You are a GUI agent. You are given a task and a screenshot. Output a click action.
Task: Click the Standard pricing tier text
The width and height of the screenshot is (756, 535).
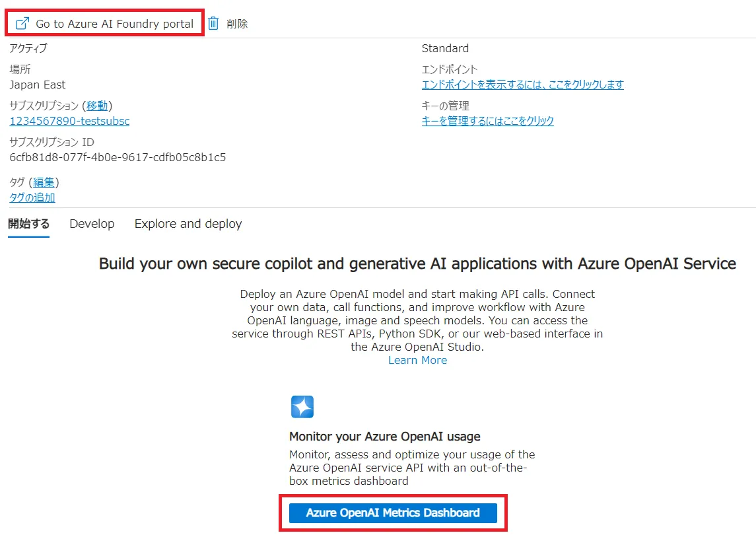tap(445, 48)
